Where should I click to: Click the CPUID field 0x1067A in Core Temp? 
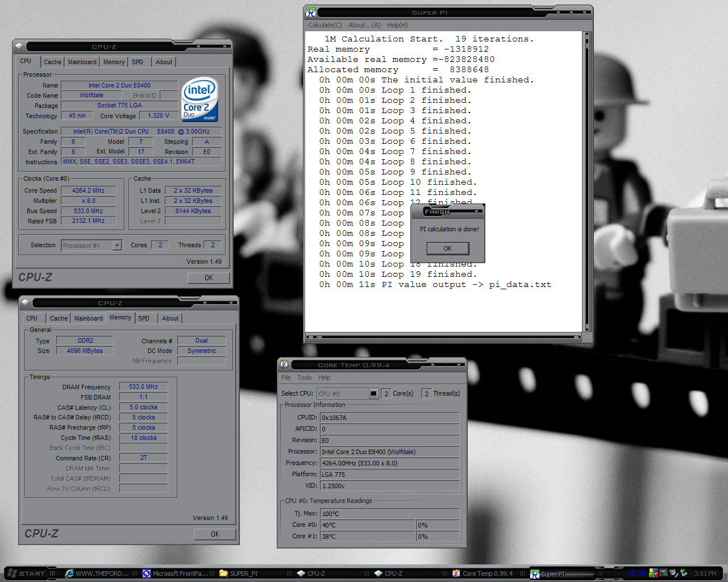click(x=389, y=418)
